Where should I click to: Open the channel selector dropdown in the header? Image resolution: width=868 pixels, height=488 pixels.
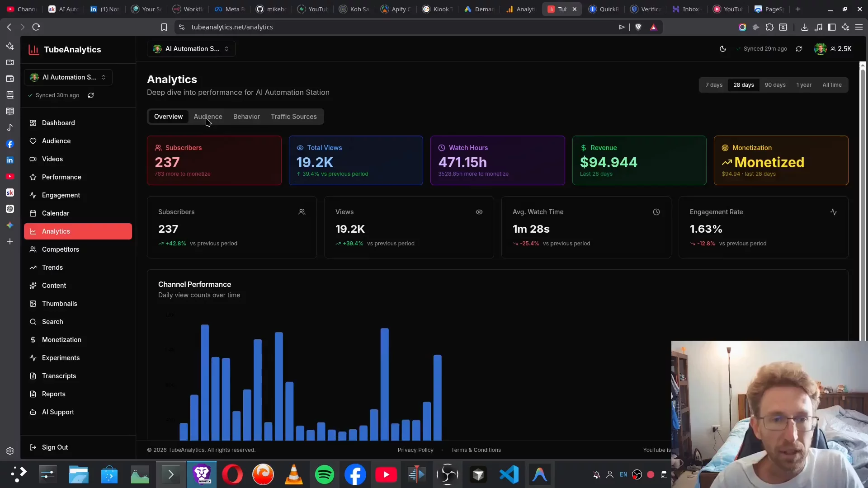click(x=191, y=49)
